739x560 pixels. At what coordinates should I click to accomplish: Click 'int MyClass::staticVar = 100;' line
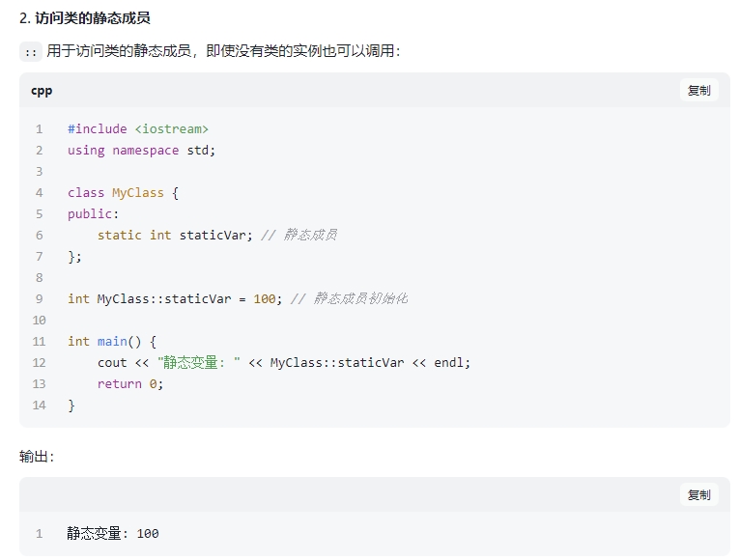(x=175, y=298)
